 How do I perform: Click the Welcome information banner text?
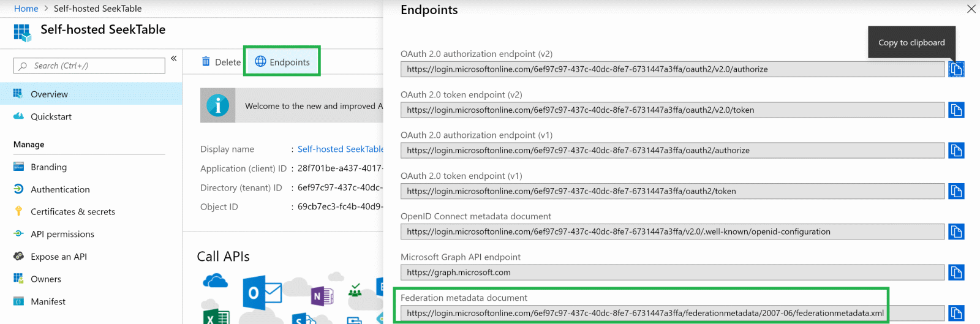point(314,106)
